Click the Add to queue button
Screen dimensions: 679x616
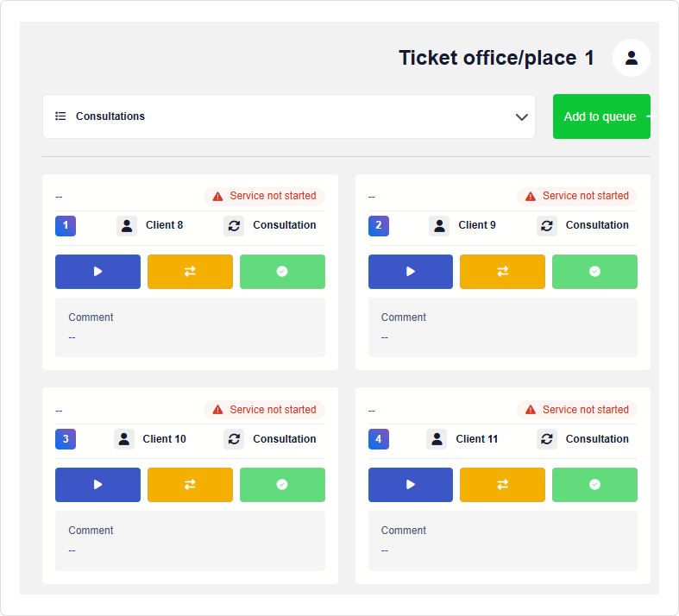[601, 116]
